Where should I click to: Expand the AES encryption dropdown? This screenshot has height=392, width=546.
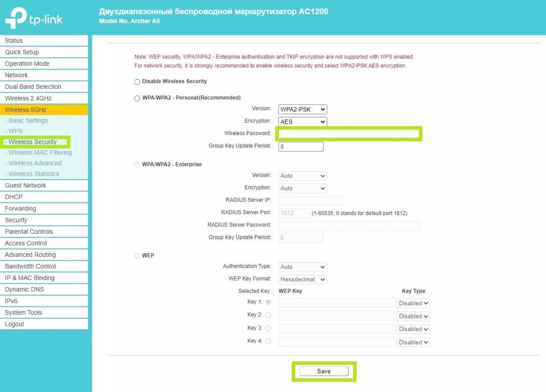[x=303, y=122]
